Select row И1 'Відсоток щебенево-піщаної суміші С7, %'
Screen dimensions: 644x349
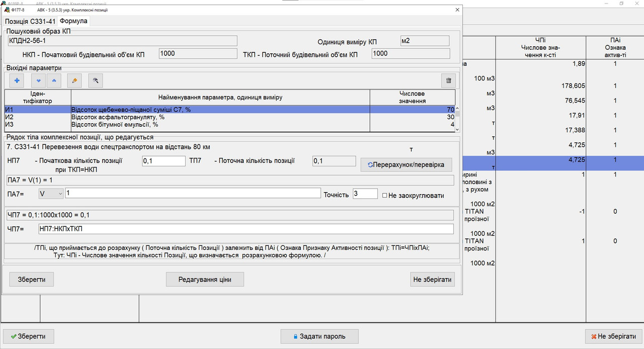[x=230, y=109]
